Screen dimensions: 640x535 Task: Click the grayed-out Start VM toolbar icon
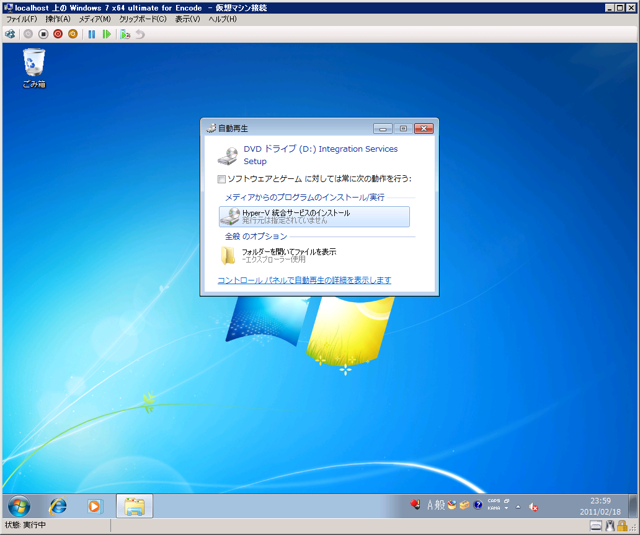(x=28, y=34)
